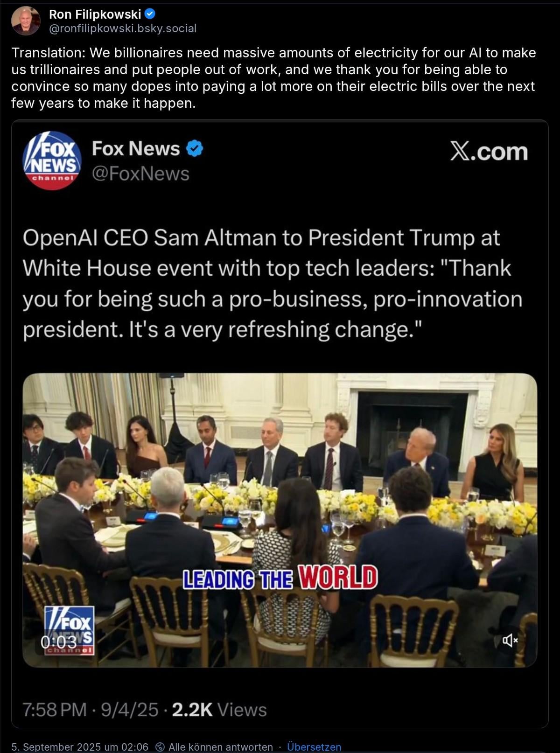Play the embedded Fox News video
The width and height of the screenshot is (560, 753).
click(280, 520)
